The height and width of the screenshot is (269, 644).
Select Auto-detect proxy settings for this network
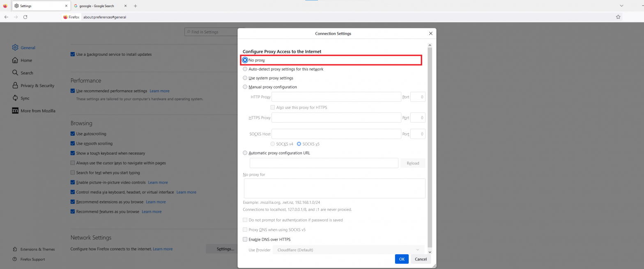pyautogui.click(x=245, y=69)
